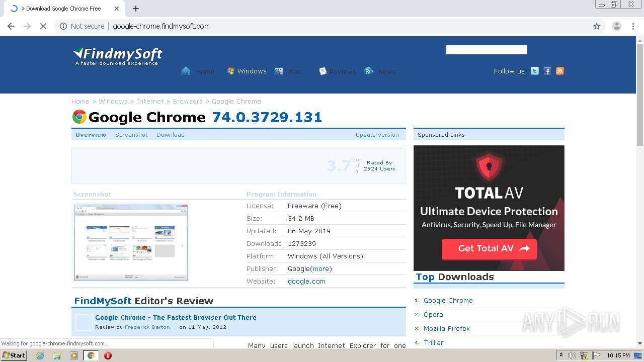This screenshot has width=644, height=362.
Task: Click the publisher more link
Action: pyautogui.click(x=321, y=268)
